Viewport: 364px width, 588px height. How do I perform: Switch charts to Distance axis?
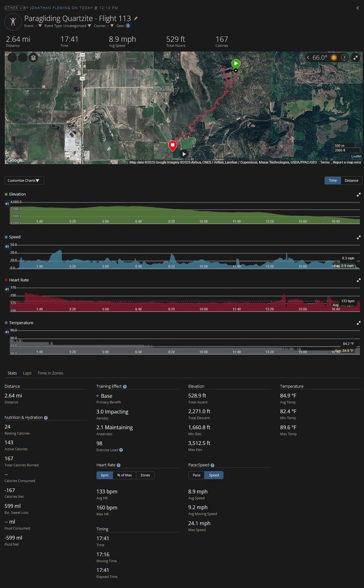point(352,180)
